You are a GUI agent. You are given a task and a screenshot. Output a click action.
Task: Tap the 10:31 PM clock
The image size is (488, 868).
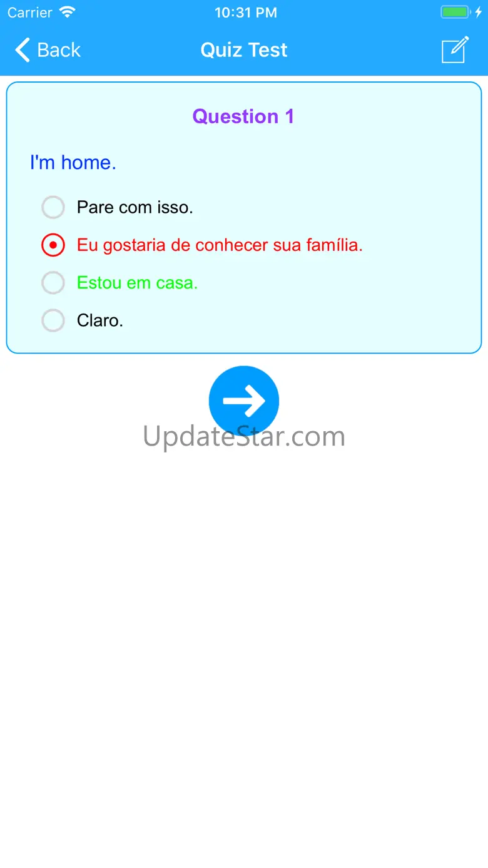(x=246, y=13)
